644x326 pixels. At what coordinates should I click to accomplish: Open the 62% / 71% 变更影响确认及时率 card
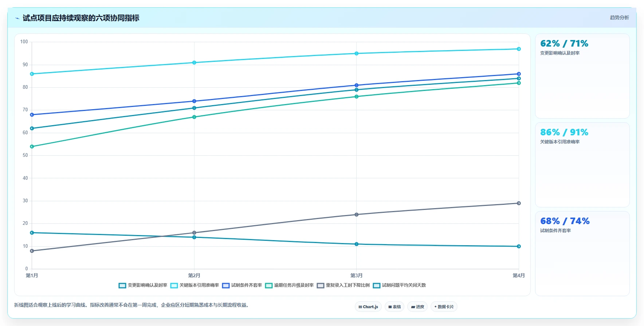click(582, 76)
